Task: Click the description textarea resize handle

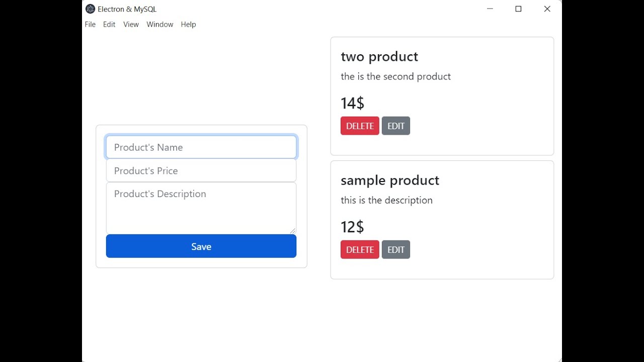Action: [293, 231]
